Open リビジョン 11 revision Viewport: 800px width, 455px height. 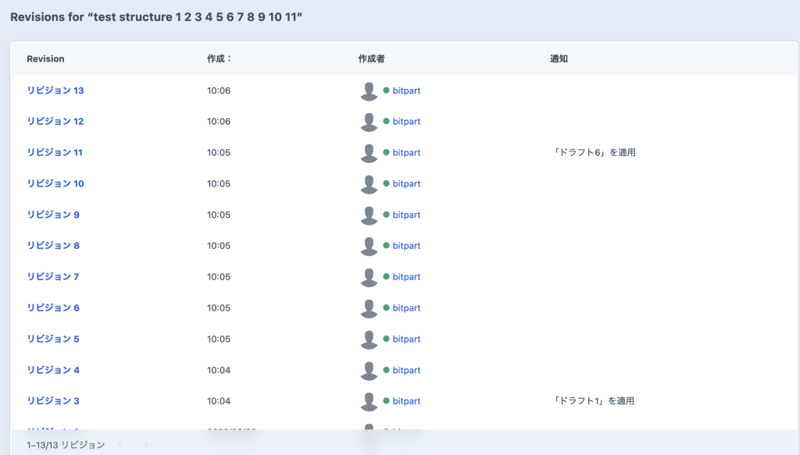tap(55, 153)
